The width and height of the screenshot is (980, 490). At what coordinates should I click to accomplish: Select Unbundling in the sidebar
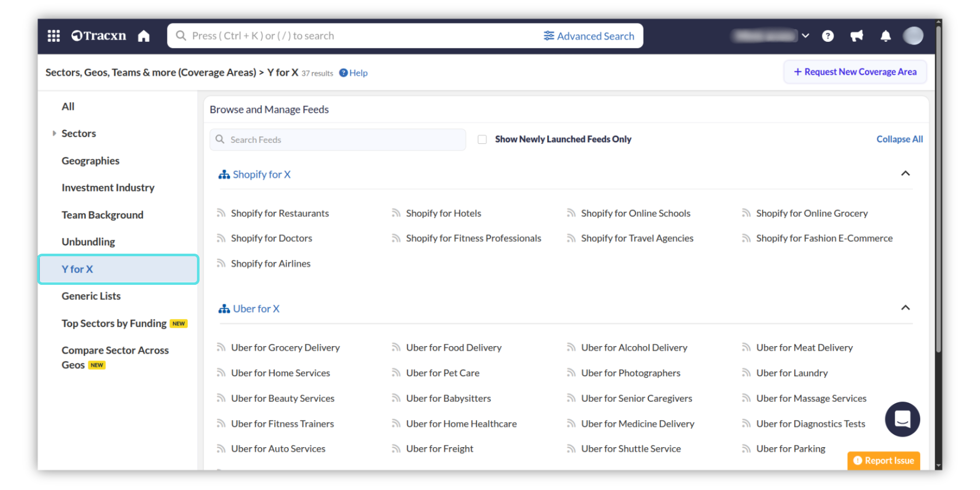(88, 242)
